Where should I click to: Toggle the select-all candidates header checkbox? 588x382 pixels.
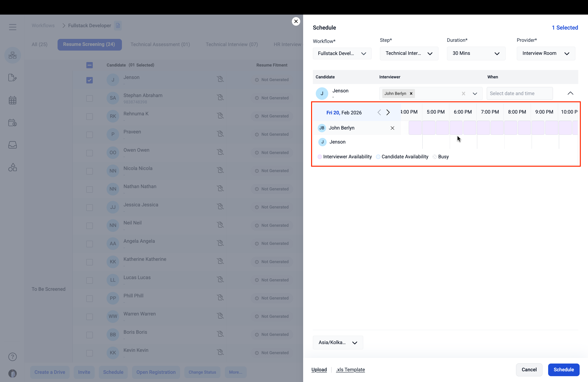point(89,65)
